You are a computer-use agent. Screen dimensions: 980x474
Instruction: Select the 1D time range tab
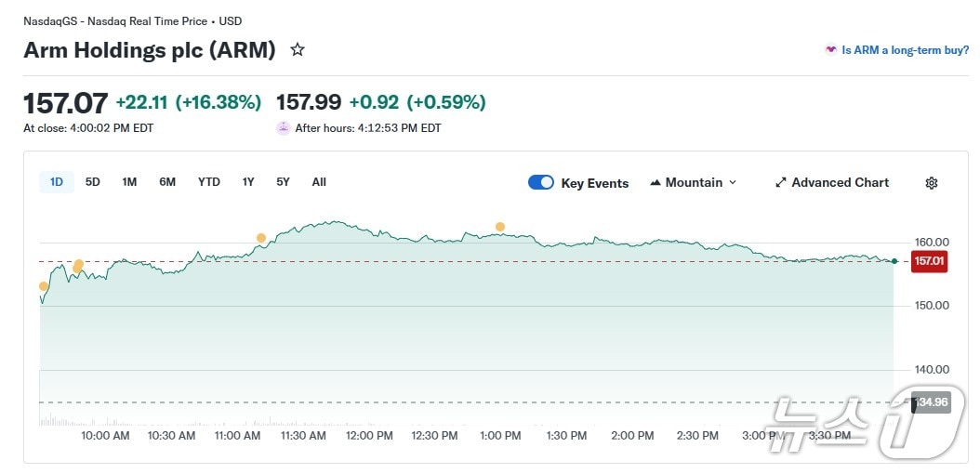pyautogui.click(x=57, y=182)
